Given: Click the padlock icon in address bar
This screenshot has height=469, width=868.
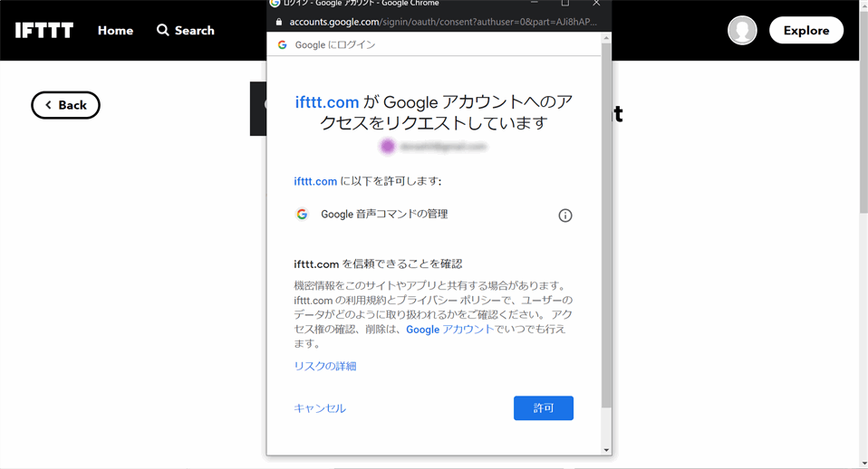Looking at the screenshot, I should [x=278, y=22].
